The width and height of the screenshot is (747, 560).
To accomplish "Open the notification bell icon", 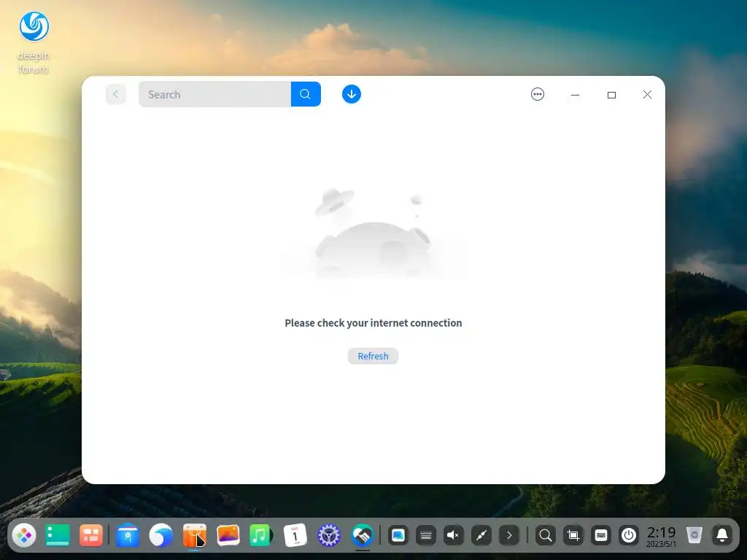I will 722,536.
